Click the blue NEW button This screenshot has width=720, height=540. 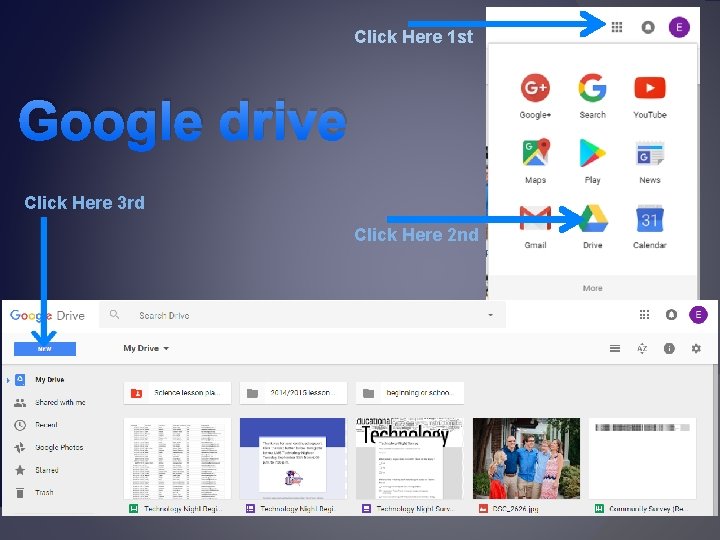(x=45, y=349)
